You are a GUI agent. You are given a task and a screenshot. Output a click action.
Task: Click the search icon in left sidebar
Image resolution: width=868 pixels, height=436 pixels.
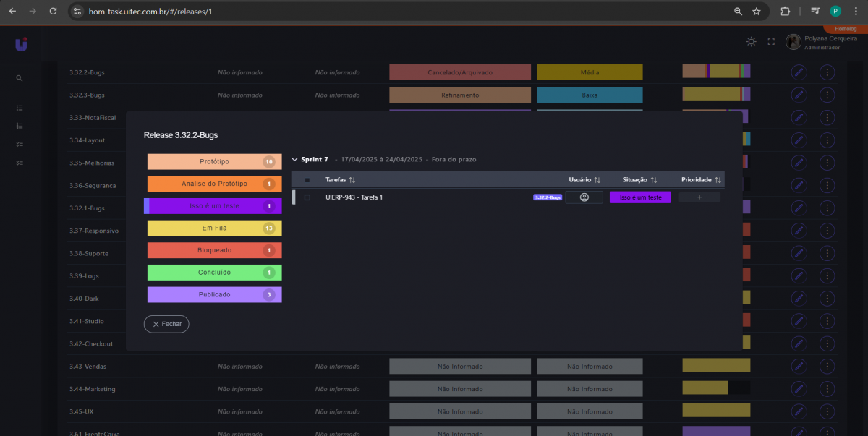[x=20, y=78]
